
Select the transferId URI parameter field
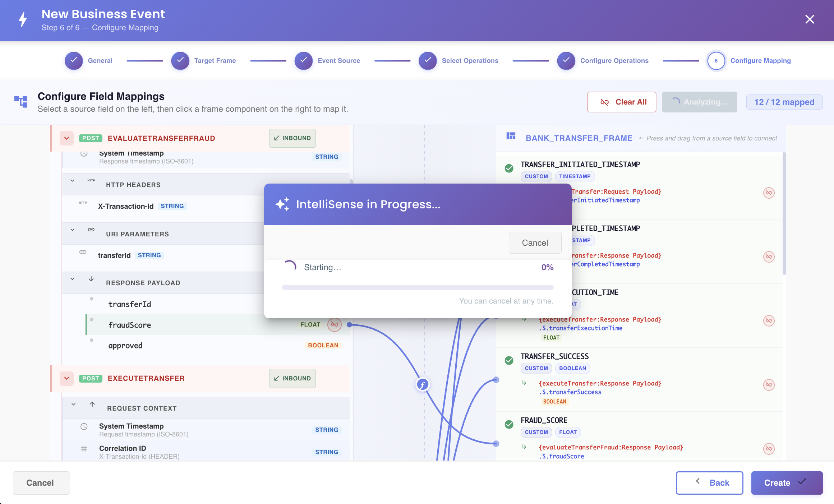coord(163,255)
